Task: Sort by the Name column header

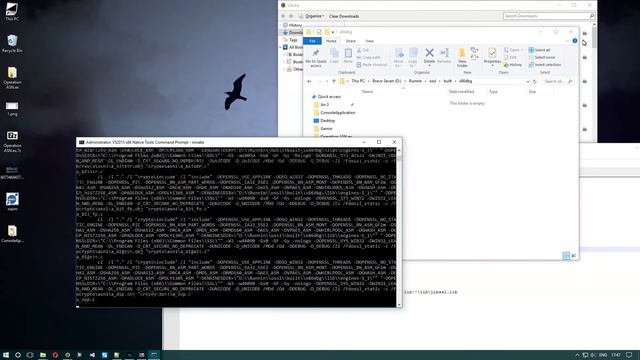Action: [x=367, y=91]
